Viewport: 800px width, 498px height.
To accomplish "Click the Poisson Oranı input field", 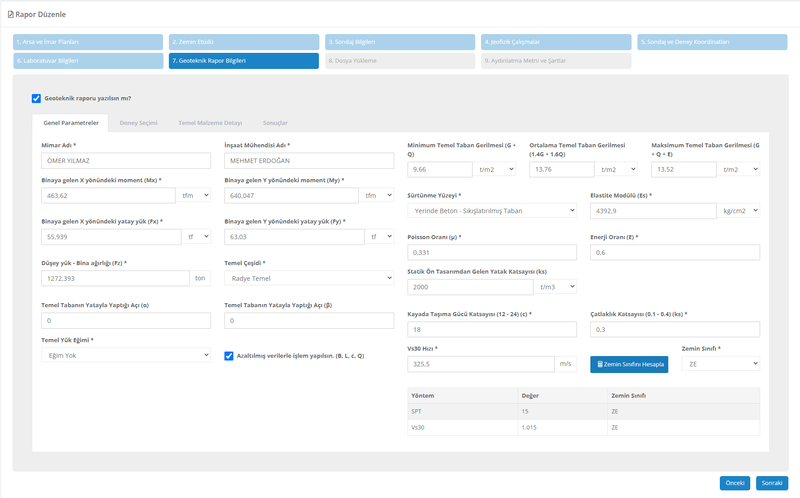I will point(492,252).
